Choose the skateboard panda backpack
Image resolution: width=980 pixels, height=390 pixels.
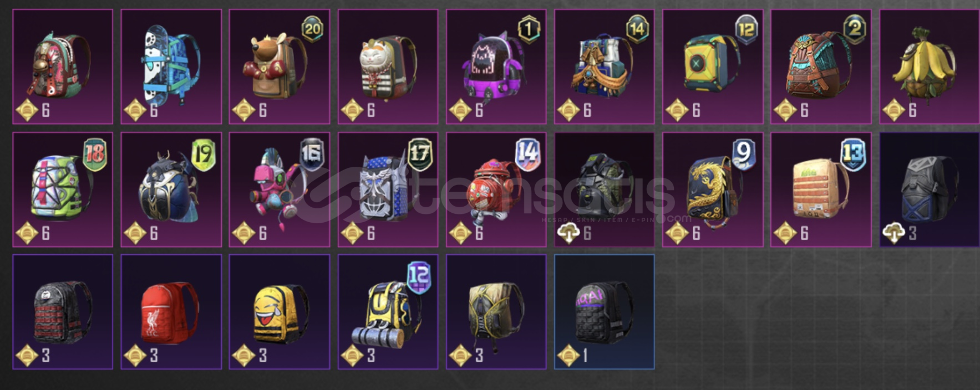pos(171,66)
